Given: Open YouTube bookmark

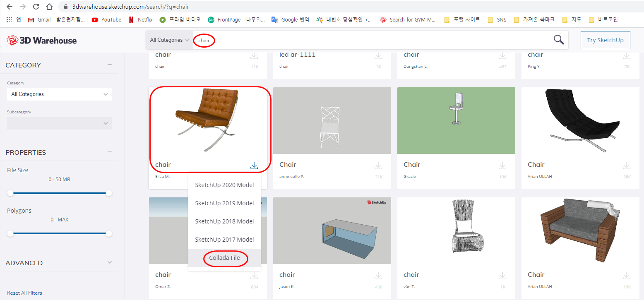Looking at the screenshot, I should coord(107,19).
